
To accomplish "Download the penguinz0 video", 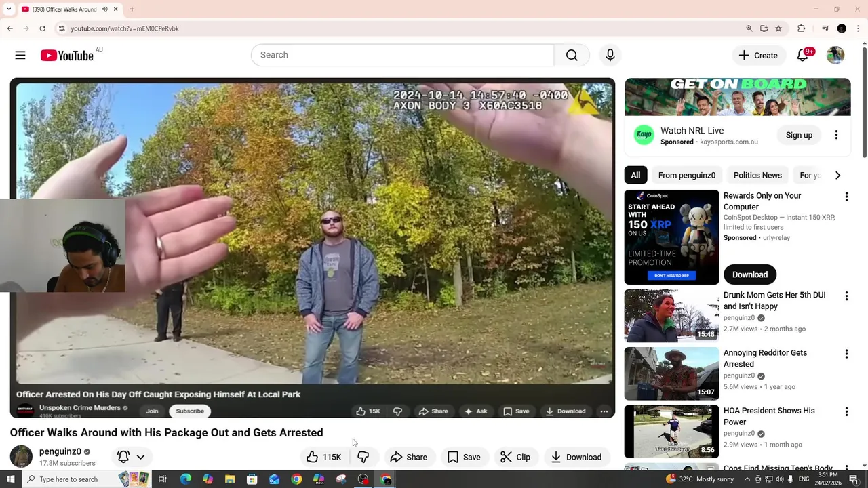I will click(576, 457).
